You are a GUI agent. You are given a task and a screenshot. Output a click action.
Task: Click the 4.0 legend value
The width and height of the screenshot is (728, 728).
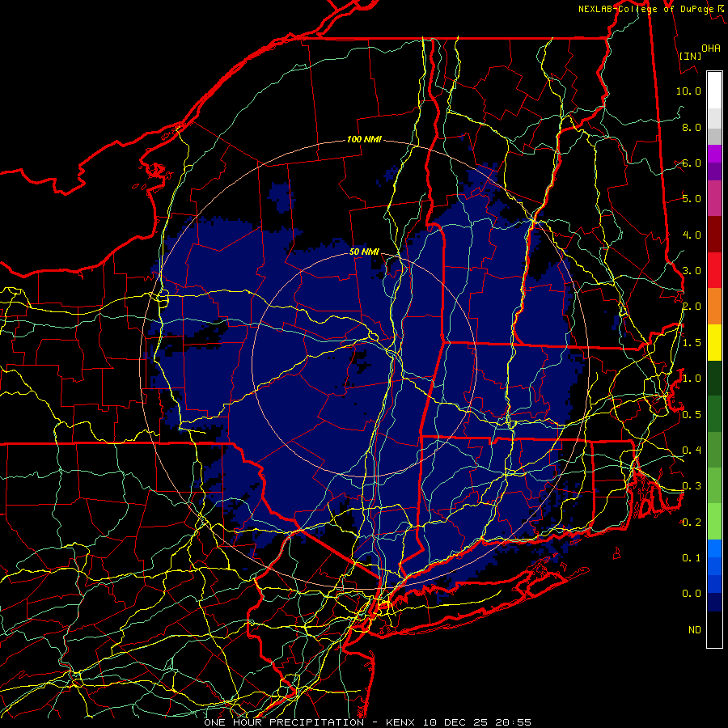click(x=692, y=235)
